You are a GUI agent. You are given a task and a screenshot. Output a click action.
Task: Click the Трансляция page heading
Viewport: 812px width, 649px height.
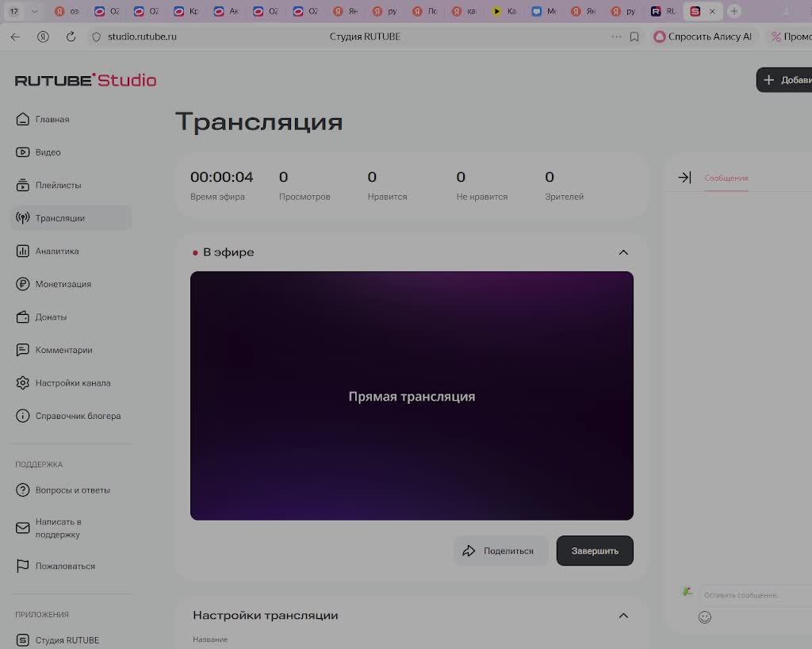coord(259,122)
